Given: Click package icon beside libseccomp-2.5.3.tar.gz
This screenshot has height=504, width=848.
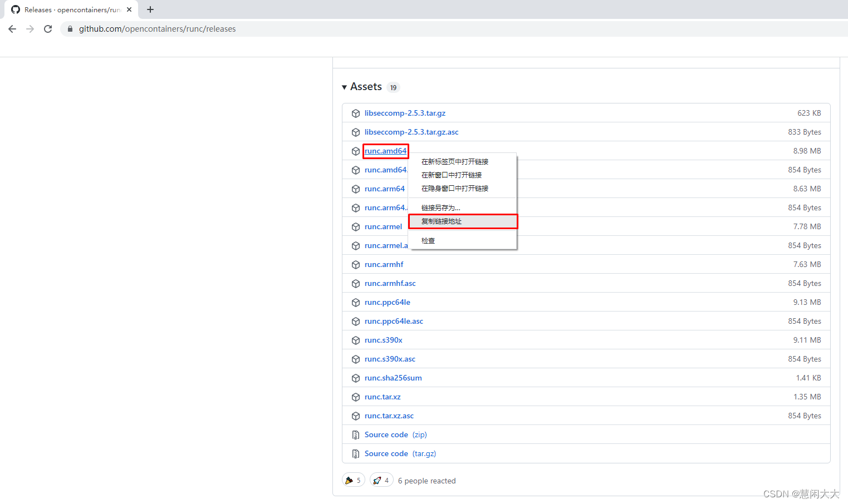Looking at the screenshot, I should [356, 113].
